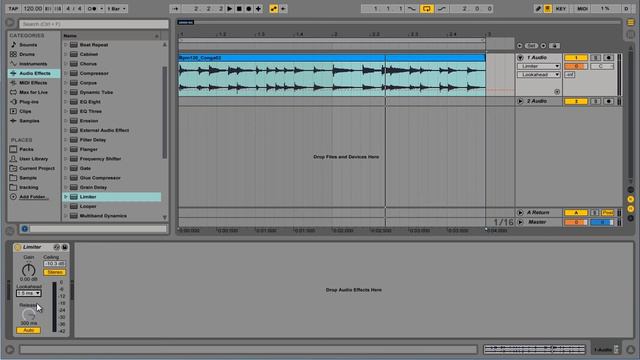The width and height of the screenshot is (640, 360).
Task: Click the browser Search field
Action: [x=93, y=24]
